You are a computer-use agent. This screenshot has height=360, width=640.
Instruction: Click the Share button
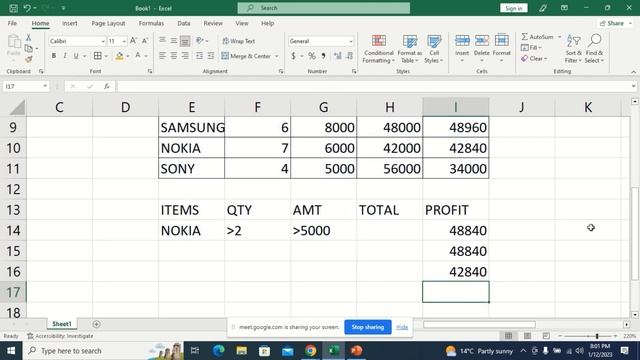pyautogui.click(x=615, y=23)
